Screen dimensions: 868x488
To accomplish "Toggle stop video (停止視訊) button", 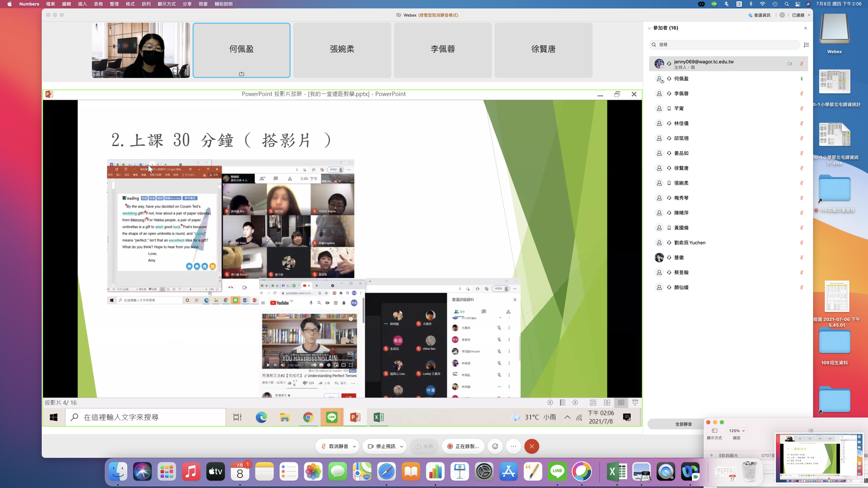I will (382, 446).
